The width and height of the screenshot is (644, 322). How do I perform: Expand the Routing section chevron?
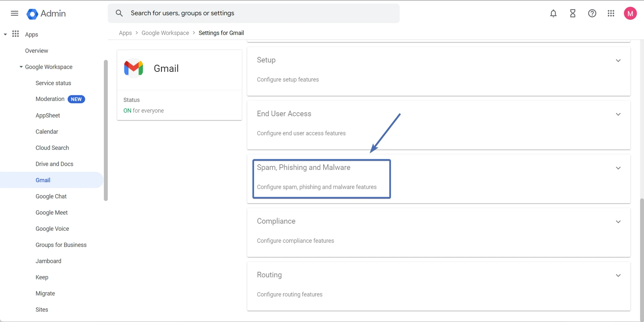click(618, 275)
